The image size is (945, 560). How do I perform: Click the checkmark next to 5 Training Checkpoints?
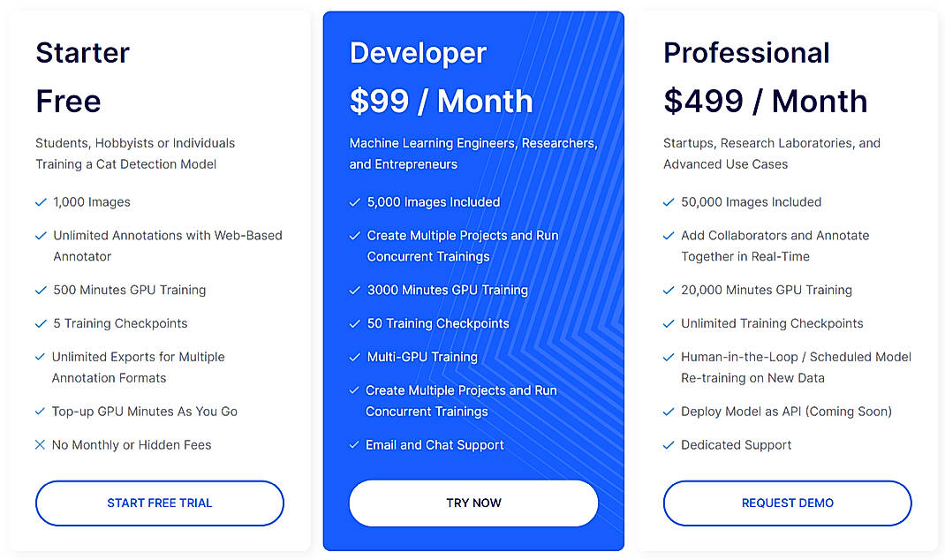(41, 323)
